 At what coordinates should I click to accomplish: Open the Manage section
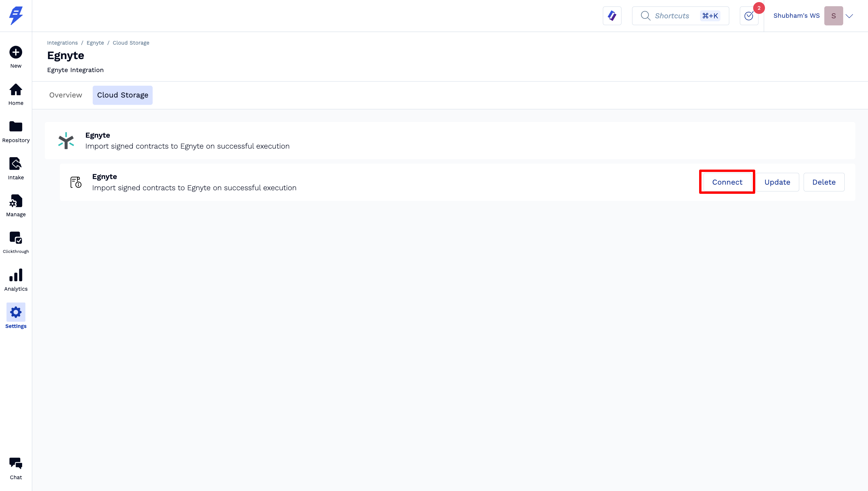(x=16, y=201)
